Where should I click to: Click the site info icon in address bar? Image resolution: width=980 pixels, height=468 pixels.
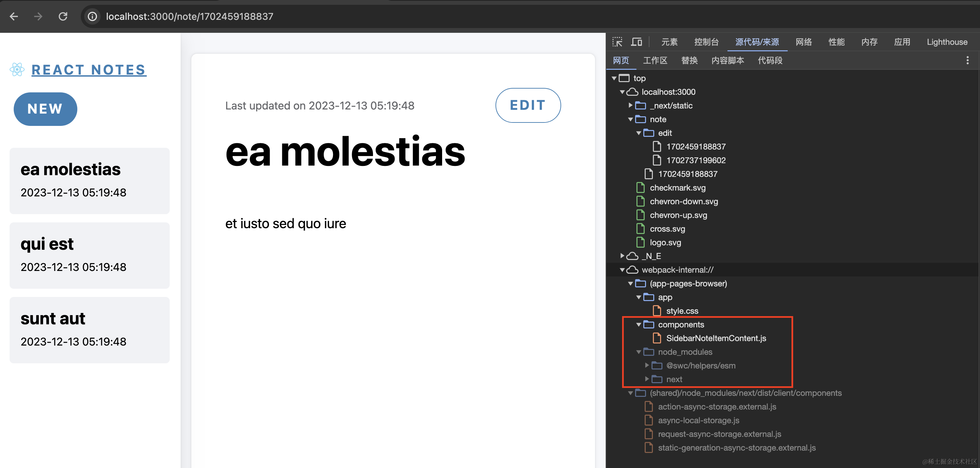click(x=92, y=16)
